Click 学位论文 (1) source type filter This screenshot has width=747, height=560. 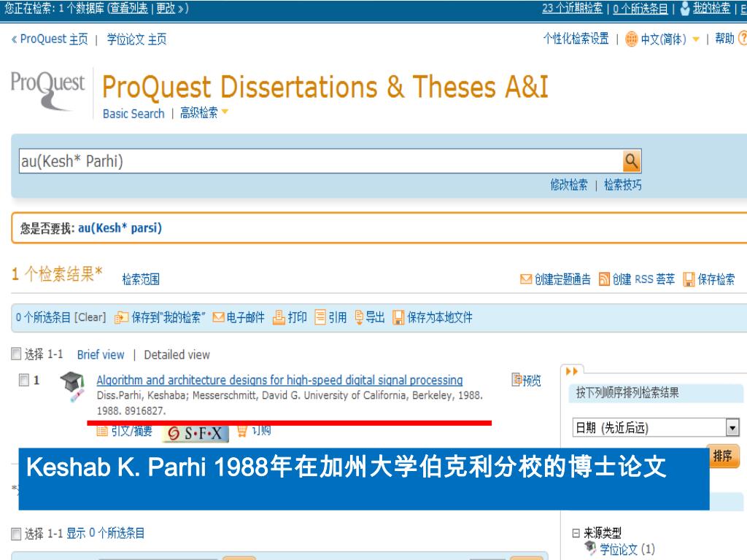point(627,549)
